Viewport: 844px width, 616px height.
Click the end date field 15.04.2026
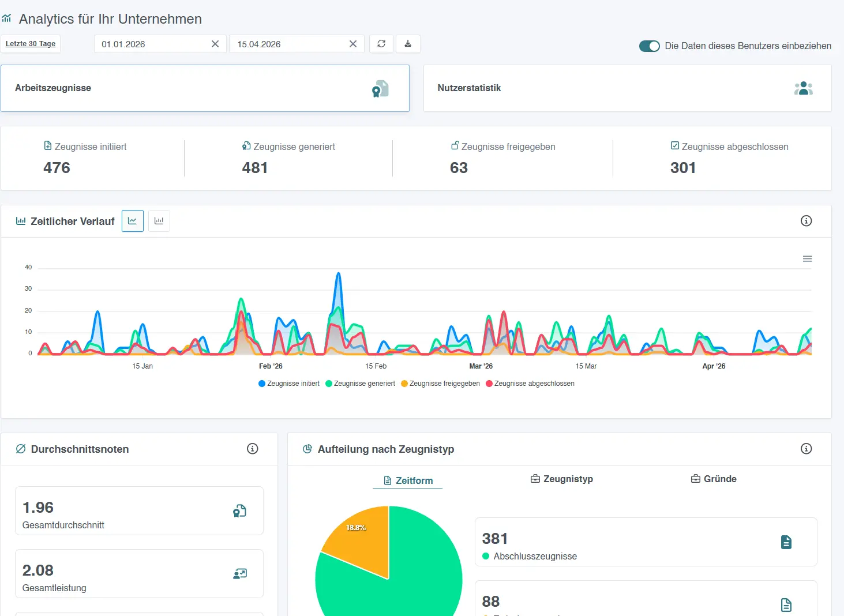click(297, 44)
